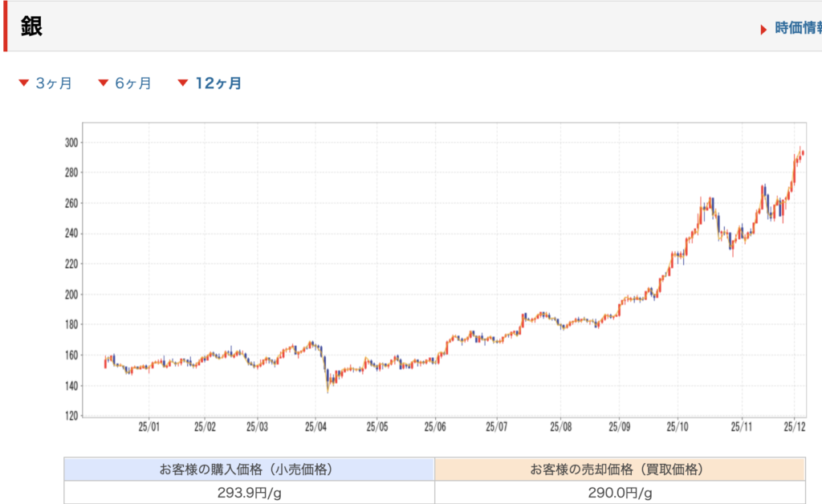822x504 pixels.
Task: Select the 290.0円/g buyback price cell
Action: click(620, 492)
